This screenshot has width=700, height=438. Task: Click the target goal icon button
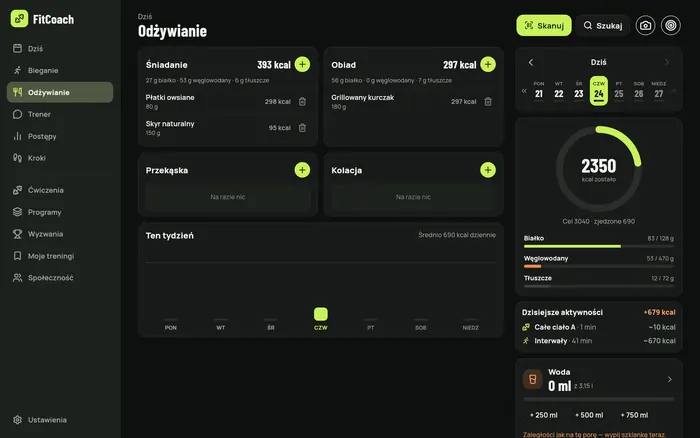671,25
